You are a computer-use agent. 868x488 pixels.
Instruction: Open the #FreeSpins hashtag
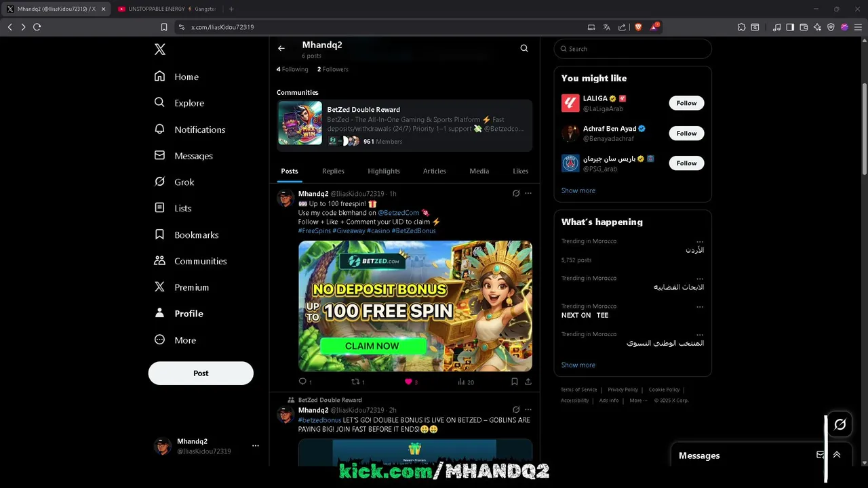[x=315, y=231]
